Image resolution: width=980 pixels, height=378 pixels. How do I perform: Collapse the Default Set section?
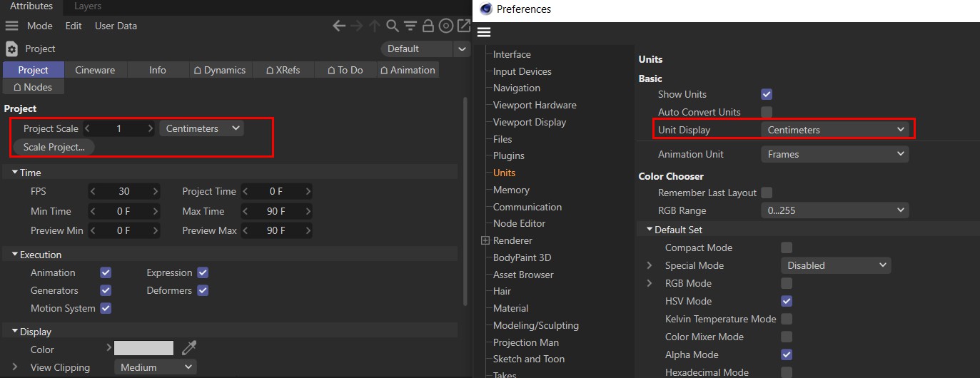pyautogui.click(x=650, y=230)
